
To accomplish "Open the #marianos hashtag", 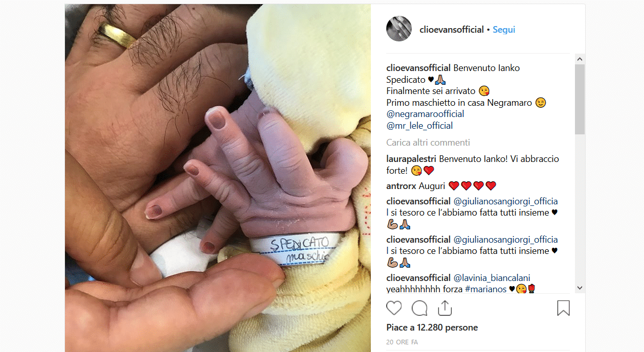I will (485, 290).
